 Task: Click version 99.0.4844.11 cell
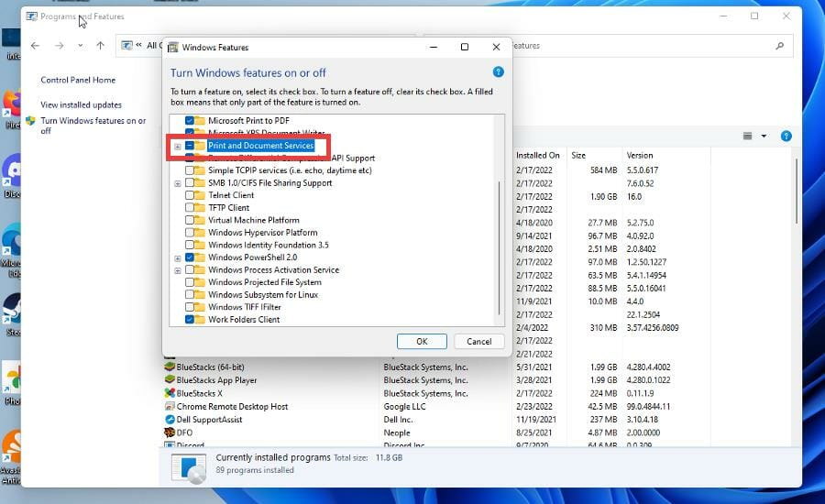(x=649, y=406)
